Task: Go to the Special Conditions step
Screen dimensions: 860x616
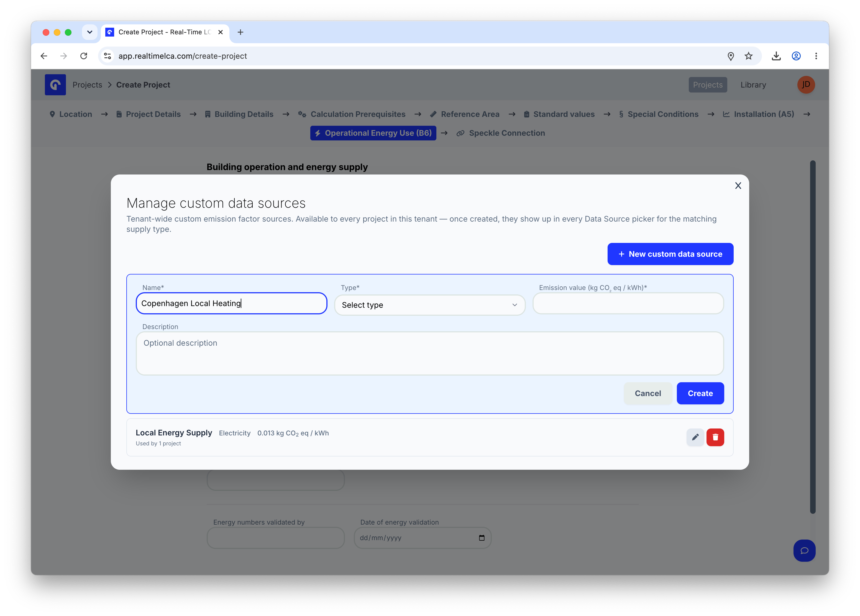Action: pyautogui.click(x=659, y=114)
